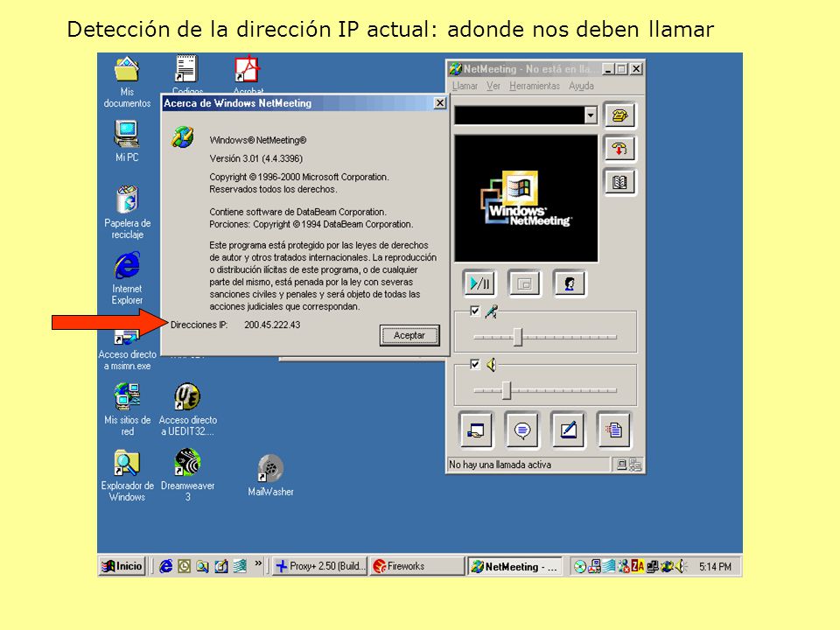Open the find someone directory book icon
Screen dimensions: 840x630
pyautogui.click(x=619, y=182)
